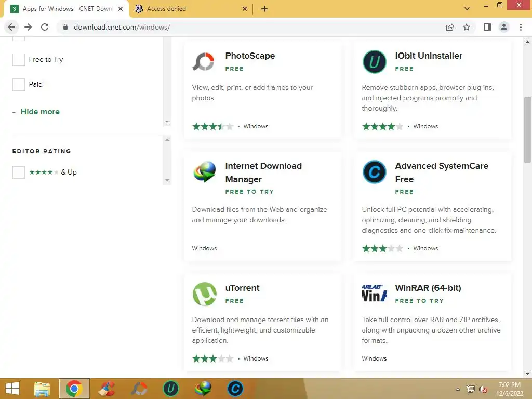Click the network tray icon
The image size is (532, 399).
click(471, 389)
